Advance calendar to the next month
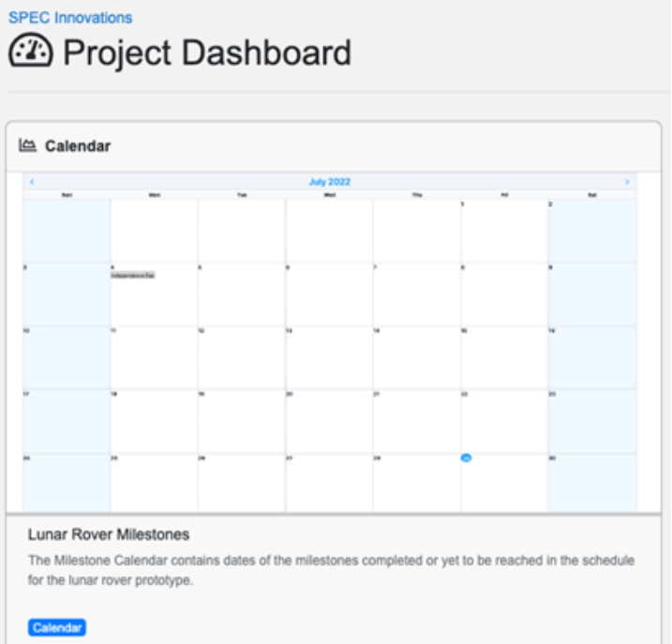This screenshot has height=644, width=672. pyautogui.click(x=627, y=182)
